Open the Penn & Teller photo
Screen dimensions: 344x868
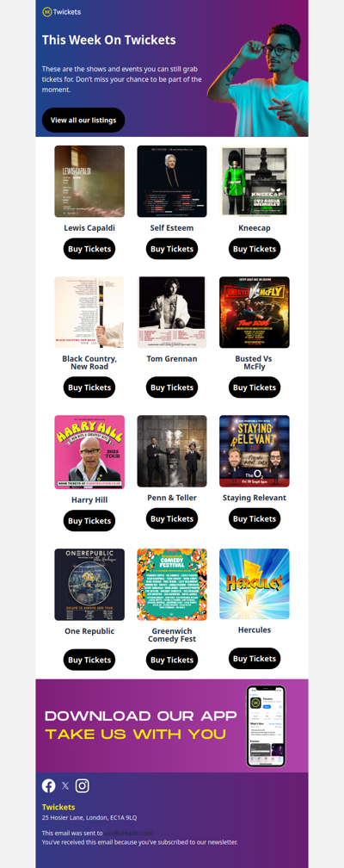pos(172,451)
